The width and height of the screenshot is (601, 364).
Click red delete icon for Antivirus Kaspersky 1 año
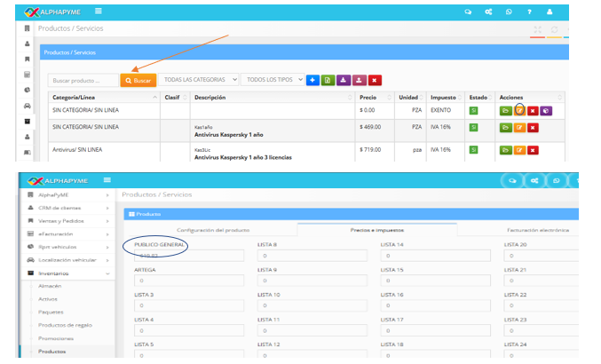(533, 128)
